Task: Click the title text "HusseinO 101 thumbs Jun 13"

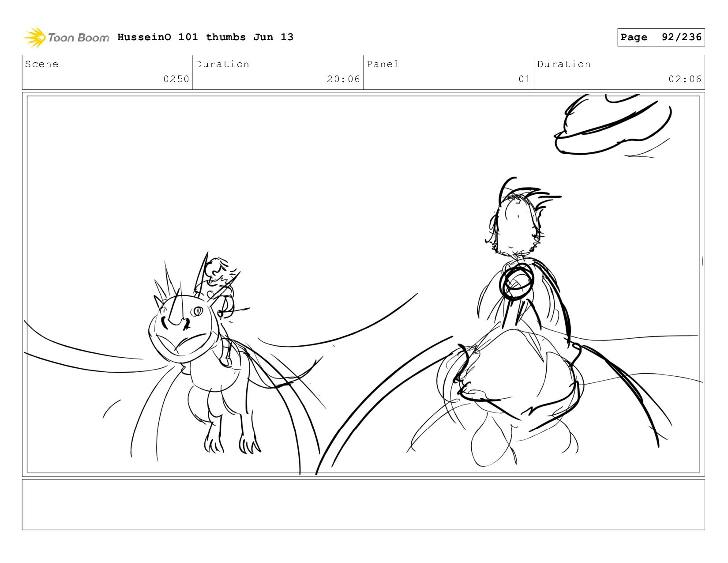Action: 205,37
